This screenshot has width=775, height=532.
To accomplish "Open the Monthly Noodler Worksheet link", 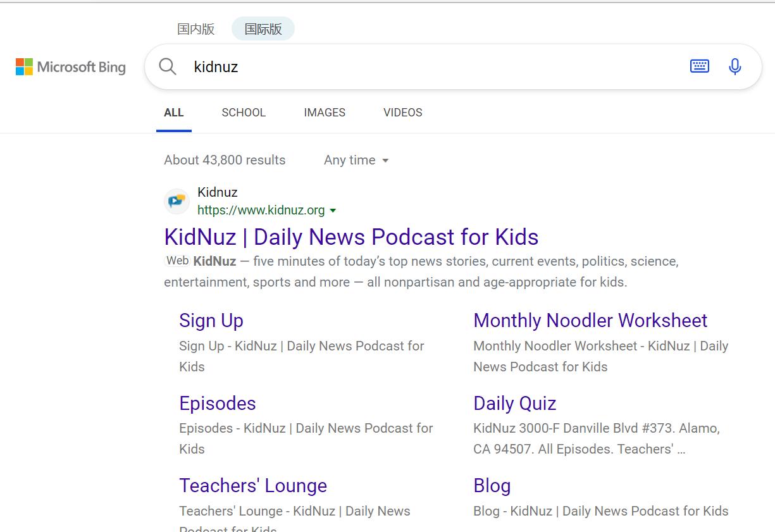I will [590, 321].
